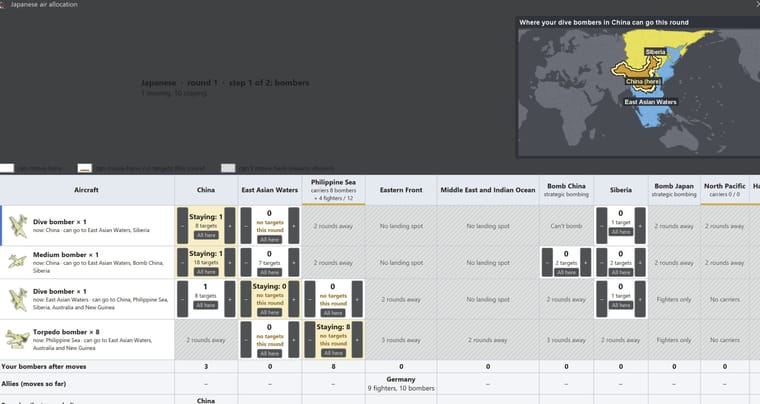Add Medium bomber to East Asian Waters

(294, 262)
